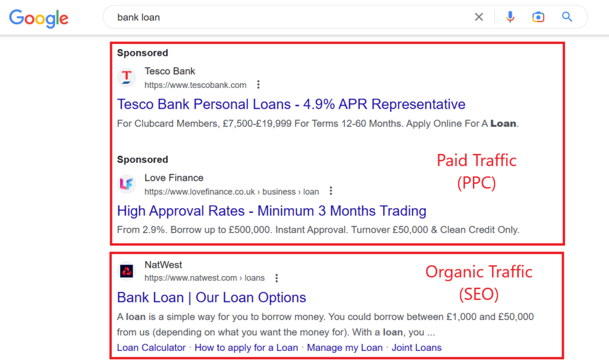Click Sponsored label above Tesco Bank

(143, 53)
